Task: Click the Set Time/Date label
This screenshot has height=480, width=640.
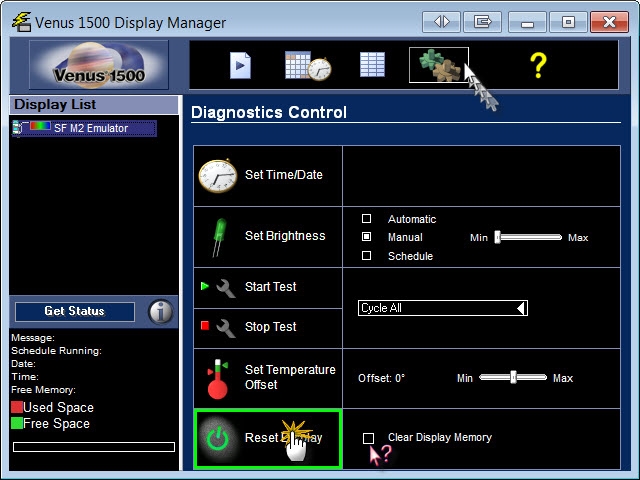Action: coord(284,175)
